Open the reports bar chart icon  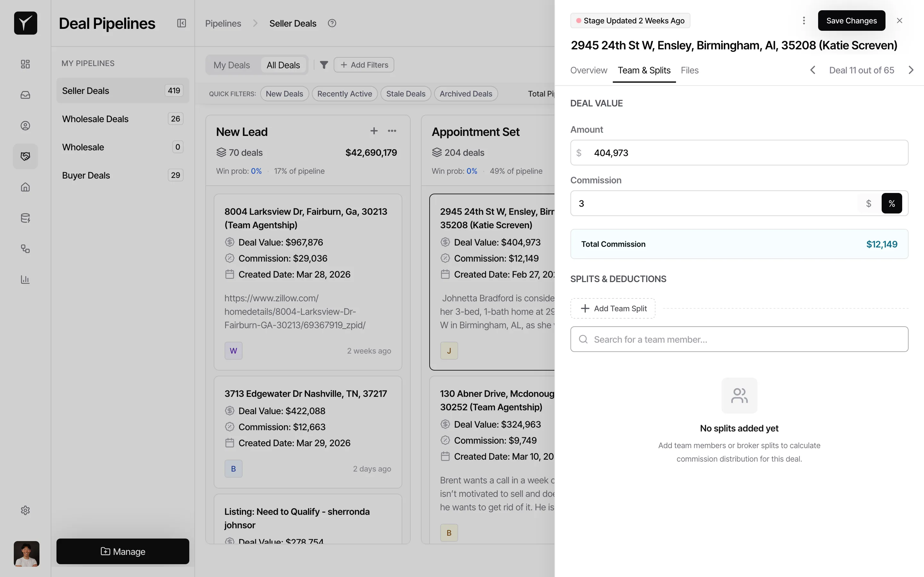click(x=25, y=279)
